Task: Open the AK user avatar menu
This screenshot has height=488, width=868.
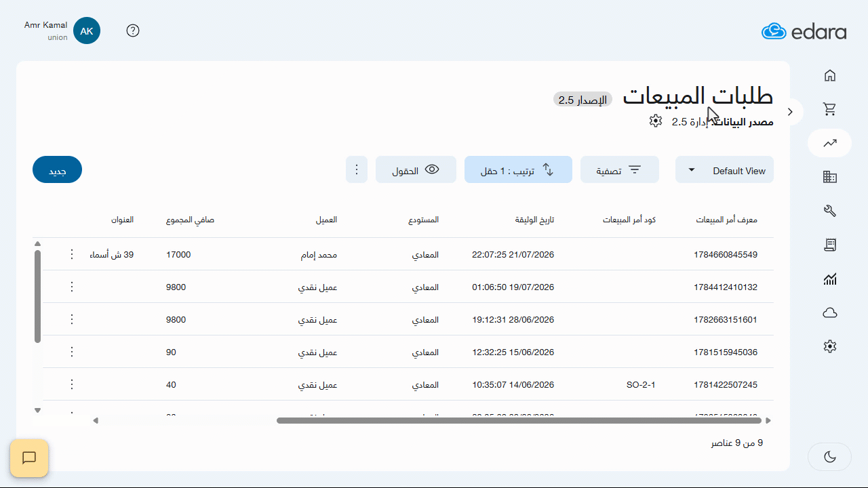Action: click(x=87, y=31)
